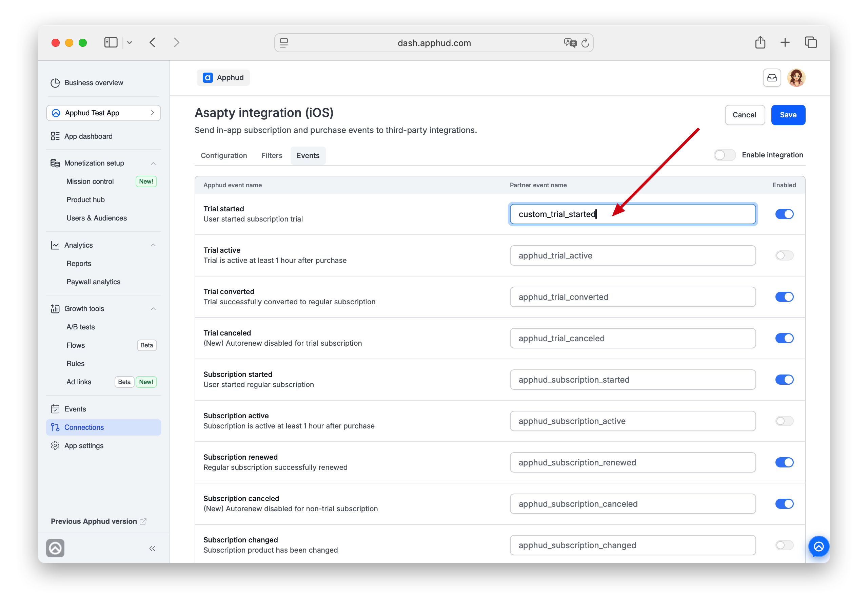
Task: Go forward in Safari
Action: (x=176, y=42)
